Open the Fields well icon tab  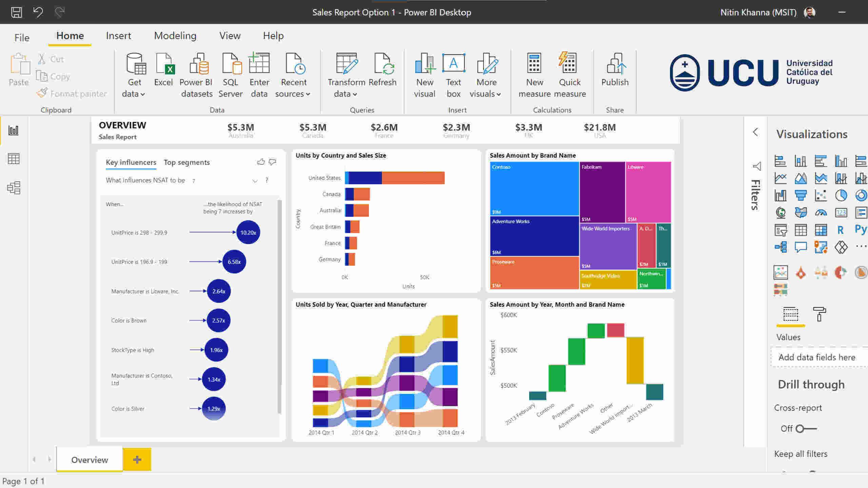(x=790, y=314)
